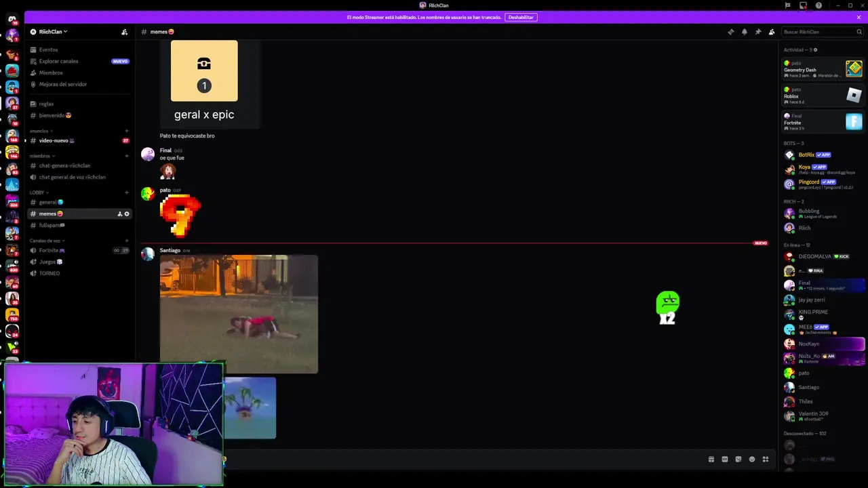Open the Actividad settings gear
Image resolution: width=868 pixels, height=488 pixels.
click(815, 49)
